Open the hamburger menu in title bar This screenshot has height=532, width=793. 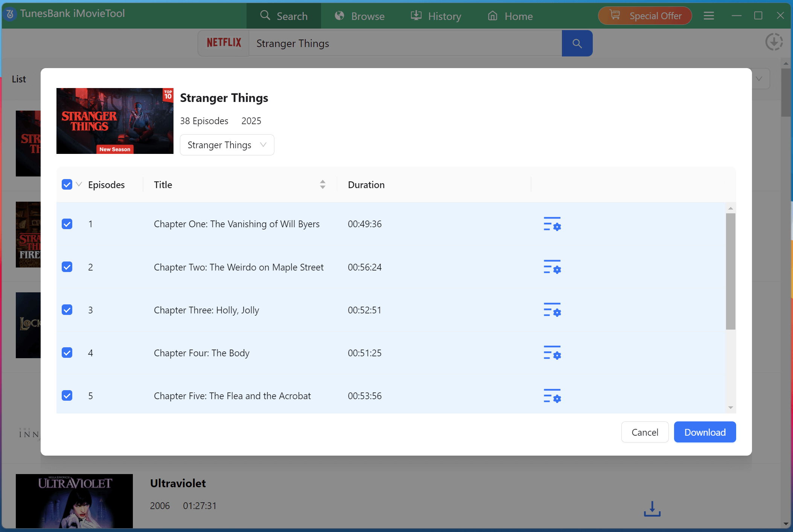click(x=709, y=16)
